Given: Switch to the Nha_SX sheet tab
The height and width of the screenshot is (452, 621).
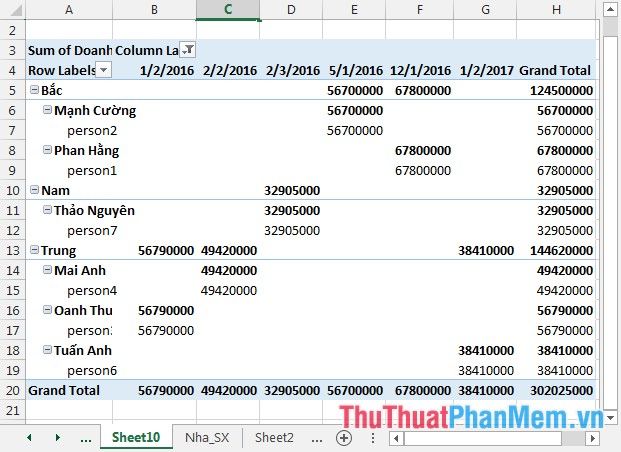Looking at the screenshot, I should pos(207,437).
